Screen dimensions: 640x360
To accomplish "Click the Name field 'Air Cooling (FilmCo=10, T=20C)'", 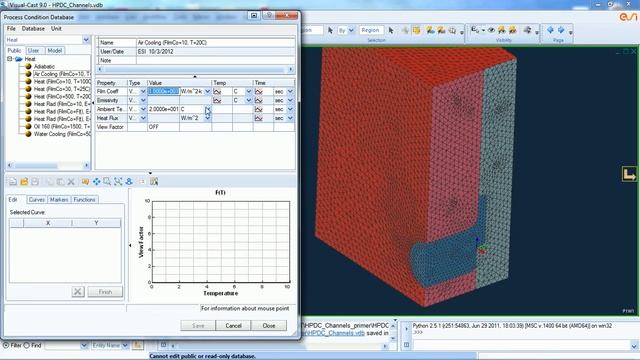I will click(x=215, y=42).
